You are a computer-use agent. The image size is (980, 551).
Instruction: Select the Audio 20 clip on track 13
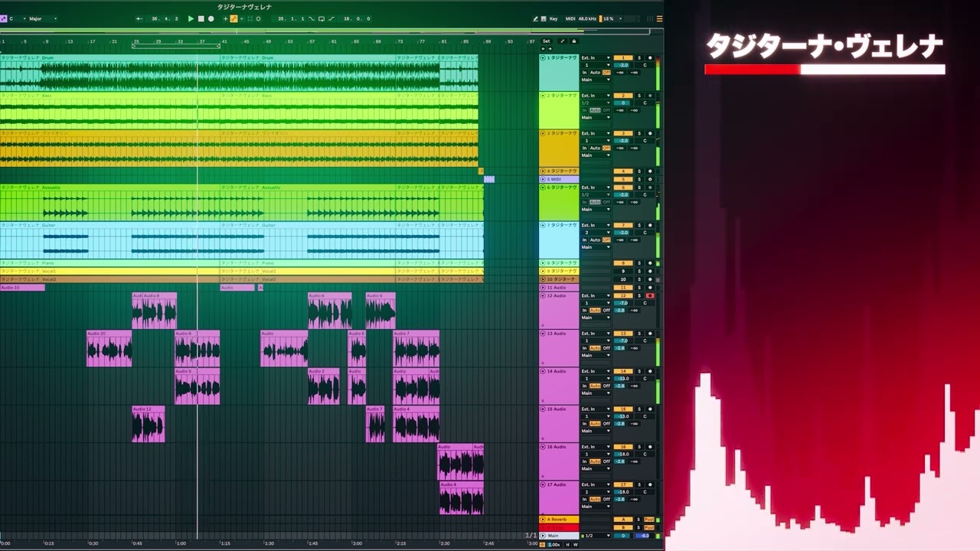[109, 348]
